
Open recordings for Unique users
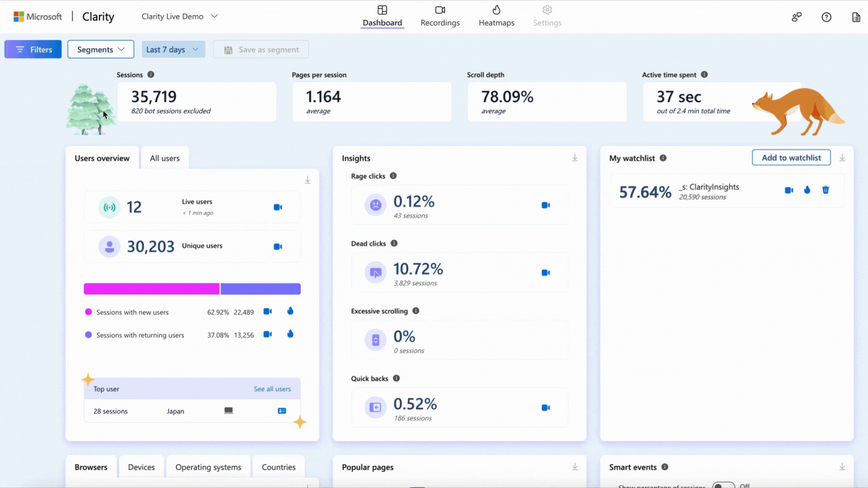coord(278,247)
